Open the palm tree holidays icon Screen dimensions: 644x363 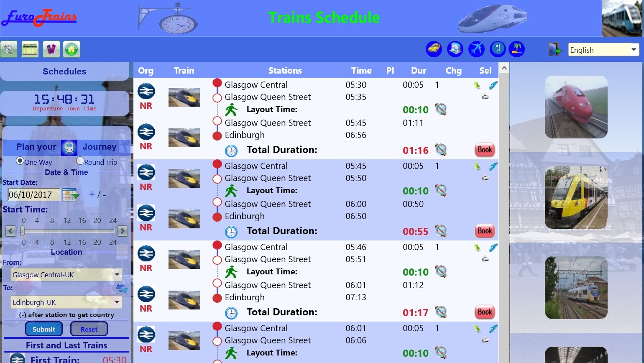coord(517,49)
